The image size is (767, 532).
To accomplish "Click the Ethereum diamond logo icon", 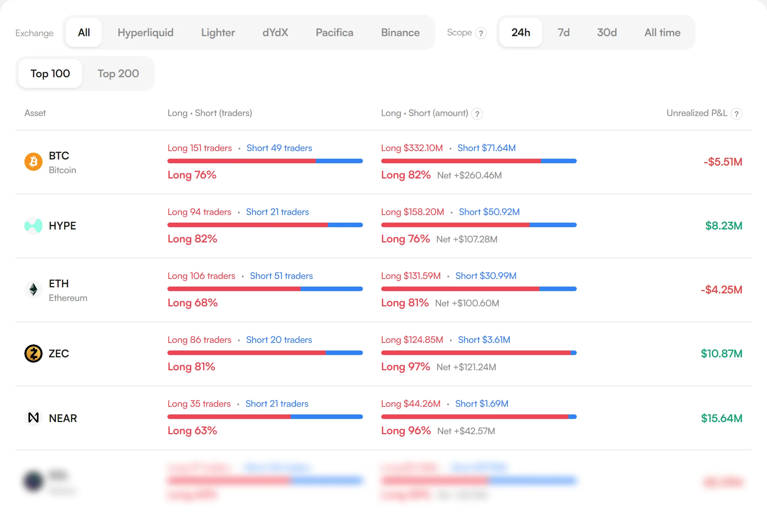I will pos(33,290).
